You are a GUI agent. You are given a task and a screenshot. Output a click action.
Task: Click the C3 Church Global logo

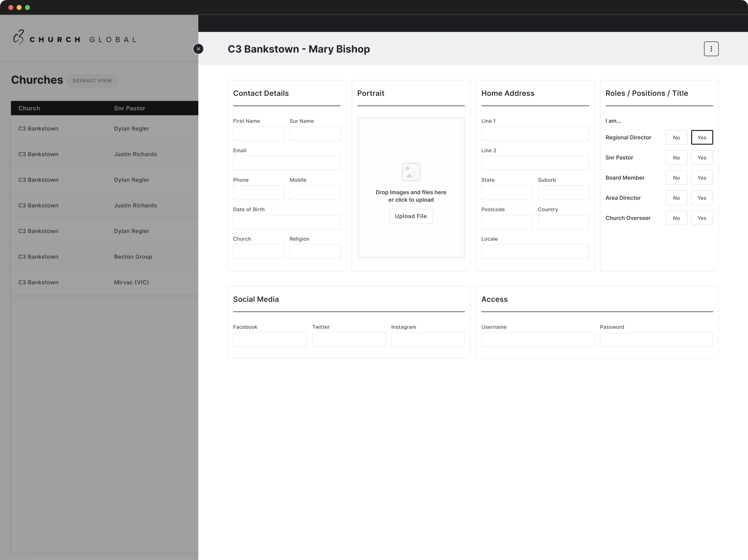coord(75,38)
